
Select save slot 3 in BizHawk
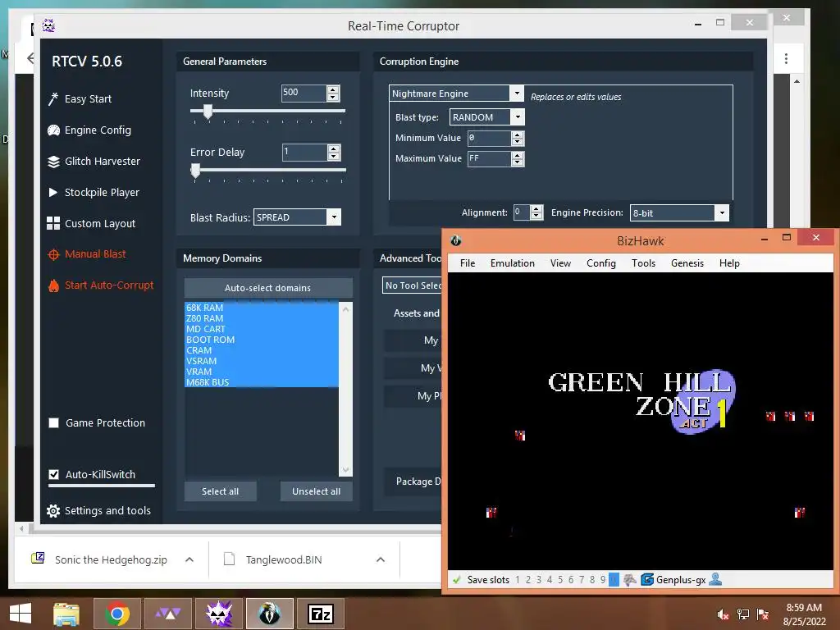click(539, 580)
